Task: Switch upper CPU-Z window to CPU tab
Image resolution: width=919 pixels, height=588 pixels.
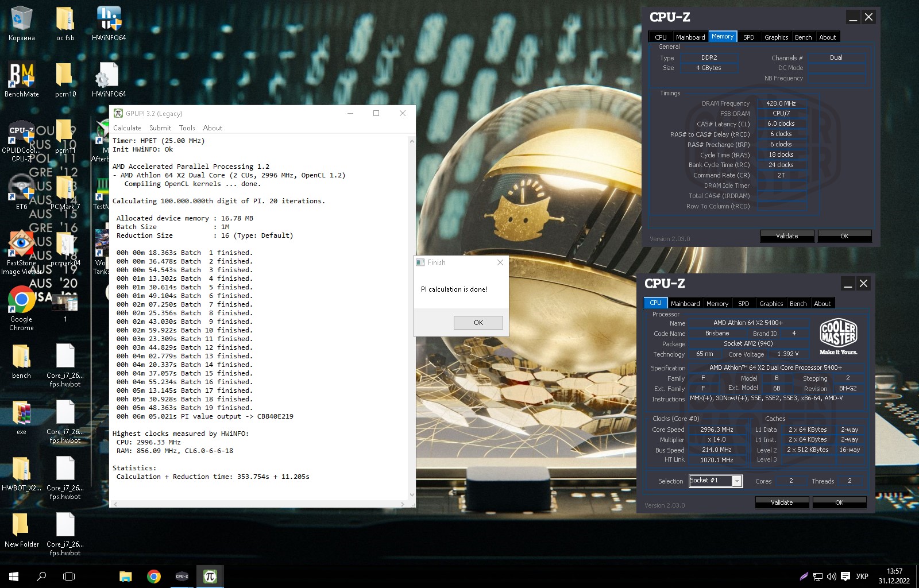Action: (x=661, y=37)
